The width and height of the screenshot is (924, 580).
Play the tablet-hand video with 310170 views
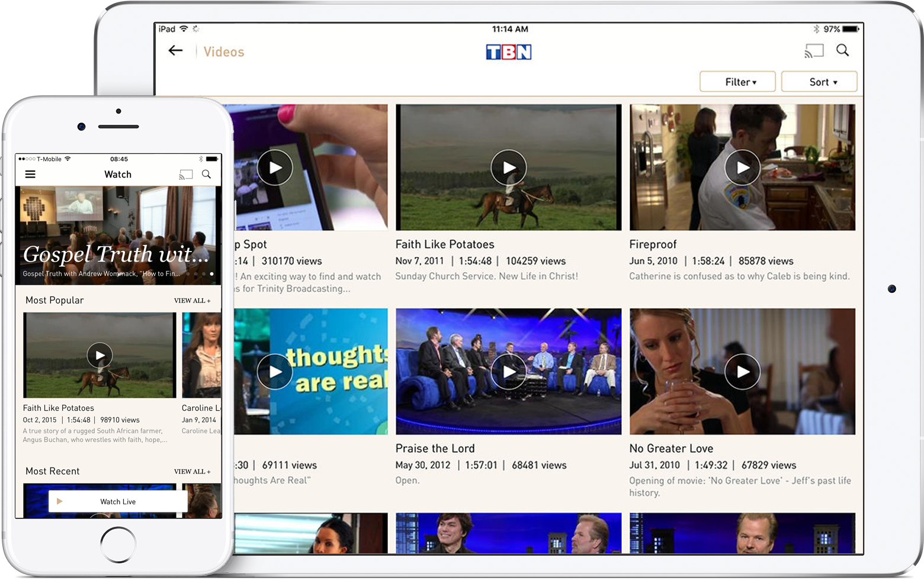point(275,167)
